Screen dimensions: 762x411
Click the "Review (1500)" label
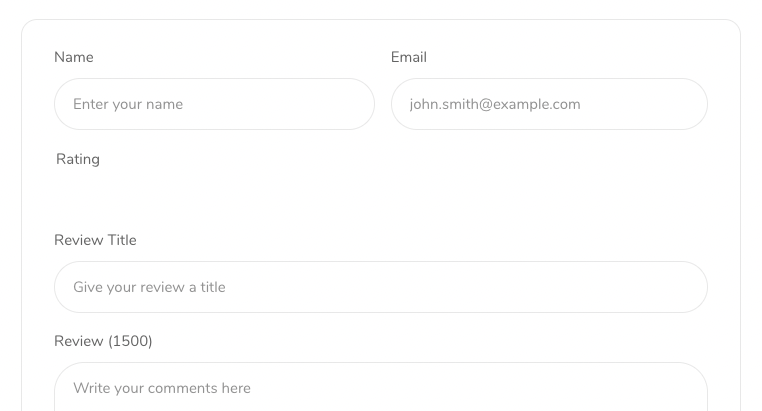pyautogui.click(x=103, y=341)
